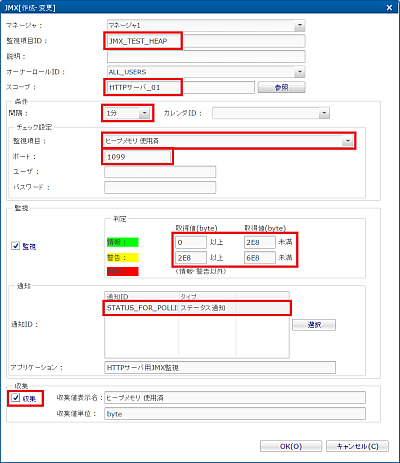Click the 説明 description field
400x463 pixels.
(x=206, y=56)
